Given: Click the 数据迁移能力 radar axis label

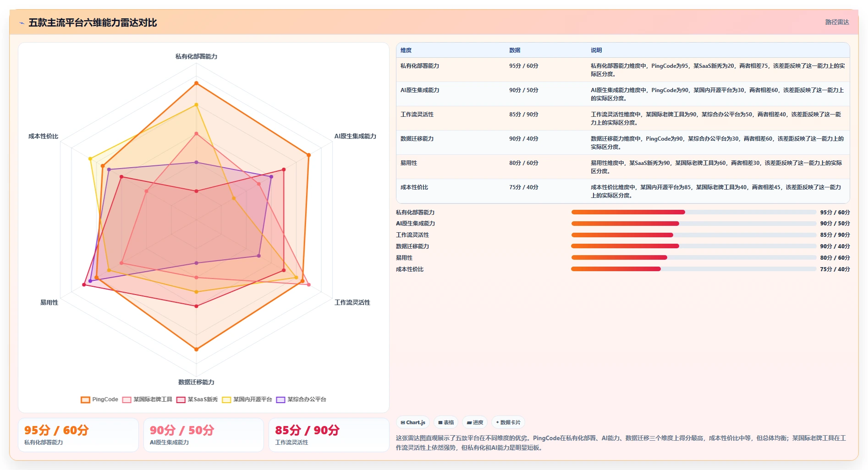Looking at the screenshot, I should point(196,382).
